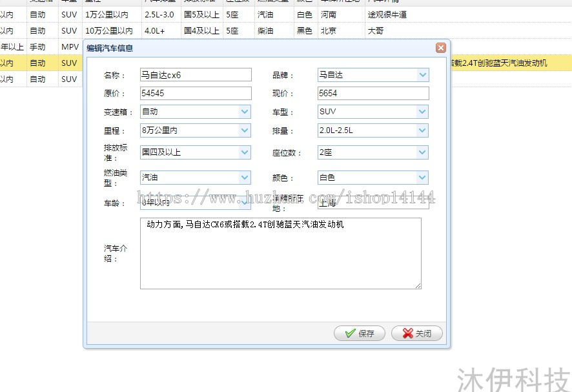Image resolution: width=572 pixels, height=392 pixels.
Task: Click the MPV vehicle type cell
Action: [70, 46]
